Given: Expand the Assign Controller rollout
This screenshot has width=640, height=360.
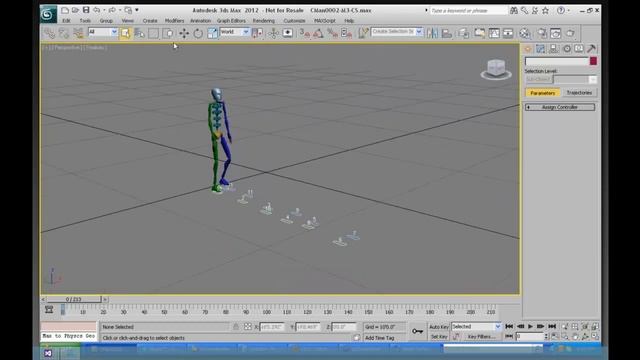Looking at the screenshot, I should [x=560, y=107].
